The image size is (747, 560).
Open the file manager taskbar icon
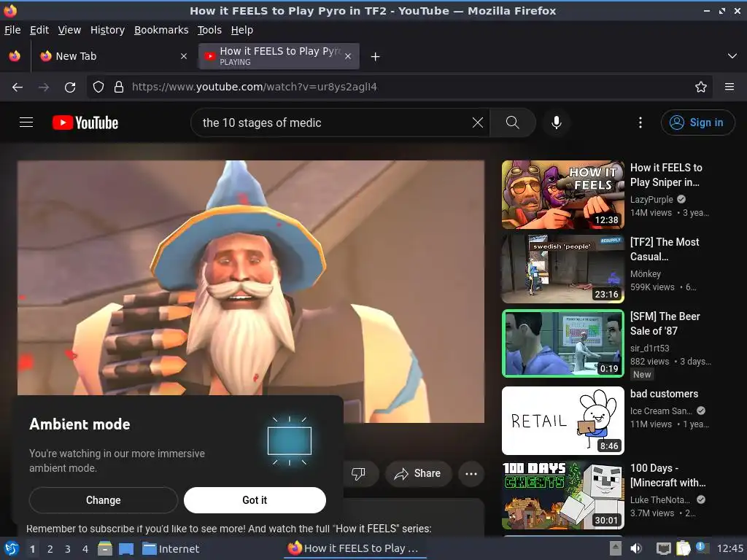coord(105,549)
